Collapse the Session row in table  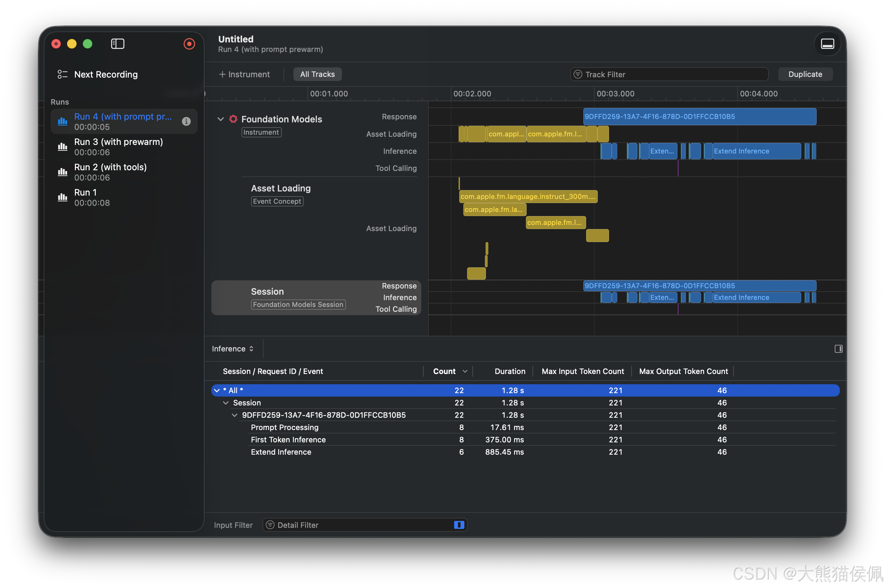tap(226, 403)
